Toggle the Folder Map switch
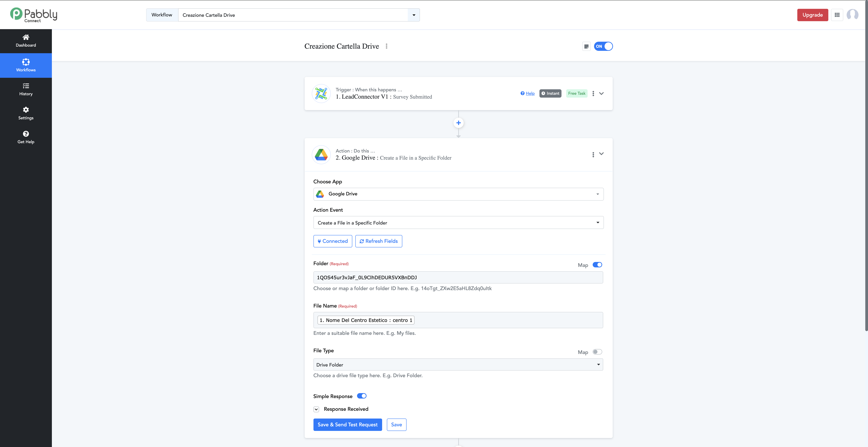The height and width of the screenshot is (447, 868). (597, 265)
